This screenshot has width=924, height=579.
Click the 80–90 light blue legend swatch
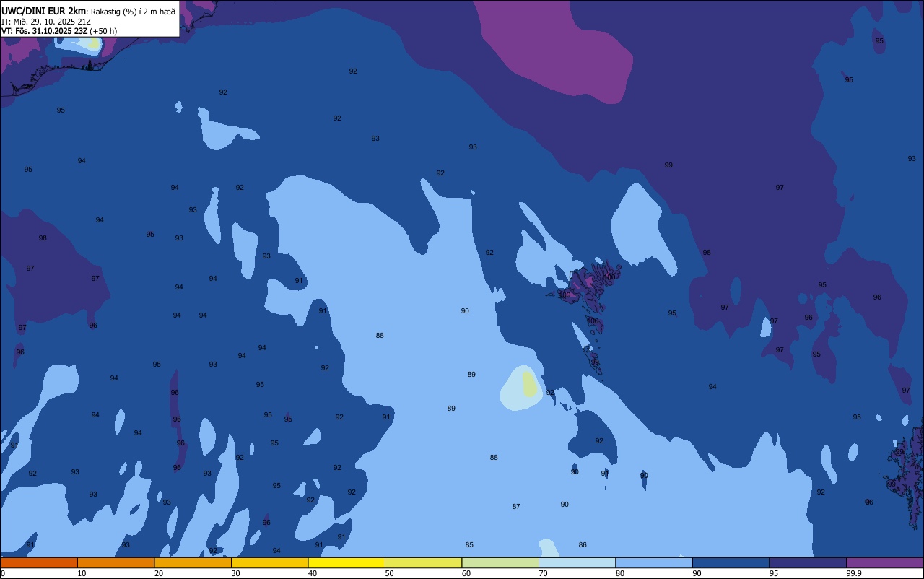[654, 562]
